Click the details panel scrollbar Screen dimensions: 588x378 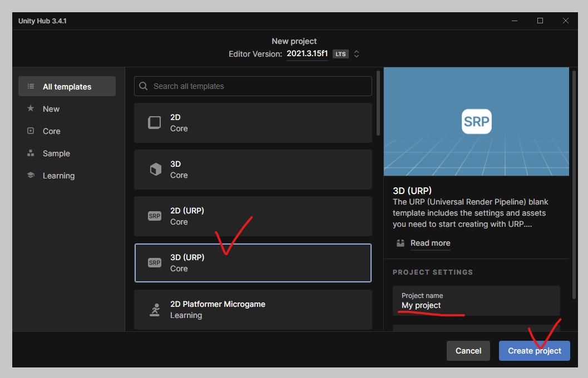(574, 185)
